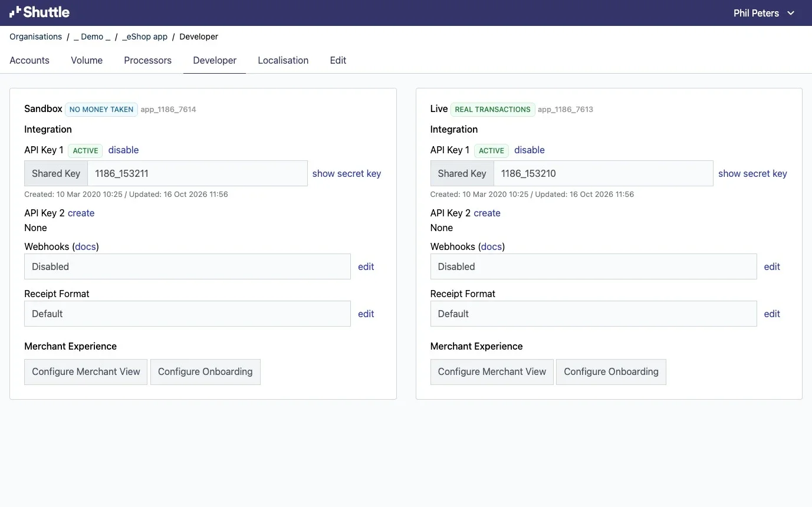The height and width of the screenshot is (507, 812).
Task: Open Sandbox Webhooks docs link
Action: (86, 246)
